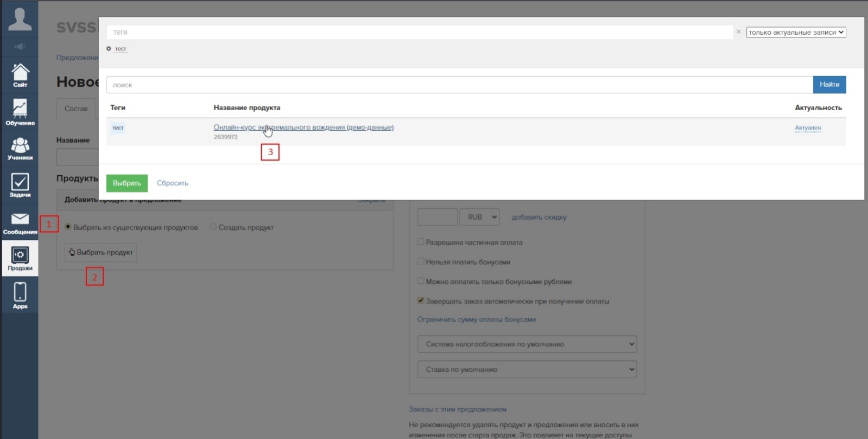Viewport: 868px width, 439px height.
Task: Click the megaphone notifications icon
Action: pyautogui.click(x=20, y=47)
